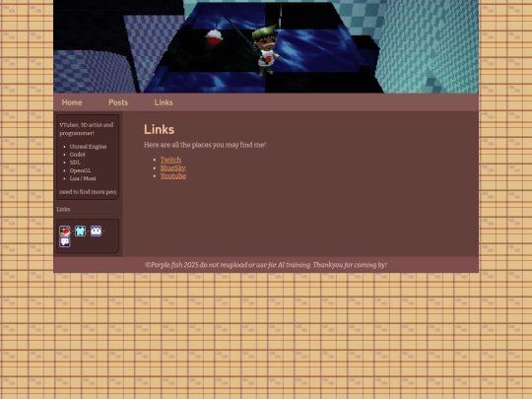This screenshot has height=399, width=532.
Task: Go to the Home nav tab
Action: point(72,102)
